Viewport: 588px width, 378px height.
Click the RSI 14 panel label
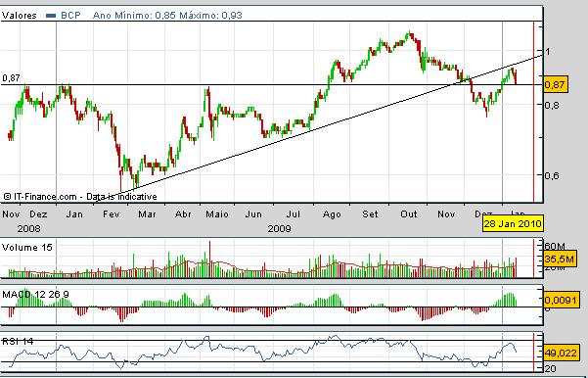(18, 341)
